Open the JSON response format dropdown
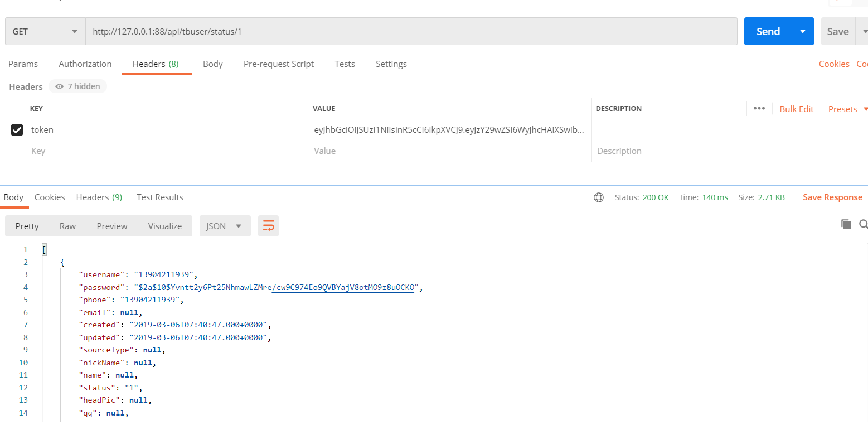 (x=225, y=226)
